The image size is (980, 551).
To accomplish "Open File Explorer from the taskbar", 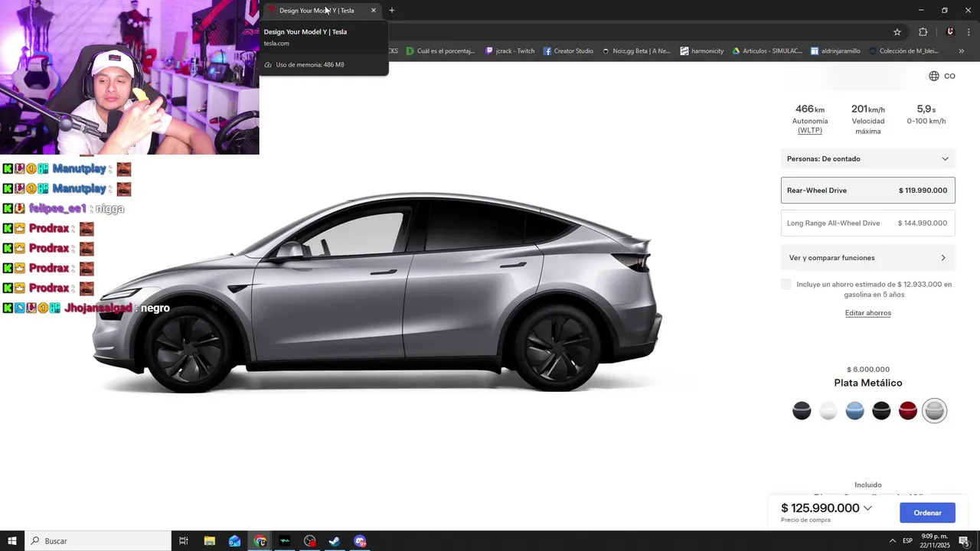I will tap(209, 541).
